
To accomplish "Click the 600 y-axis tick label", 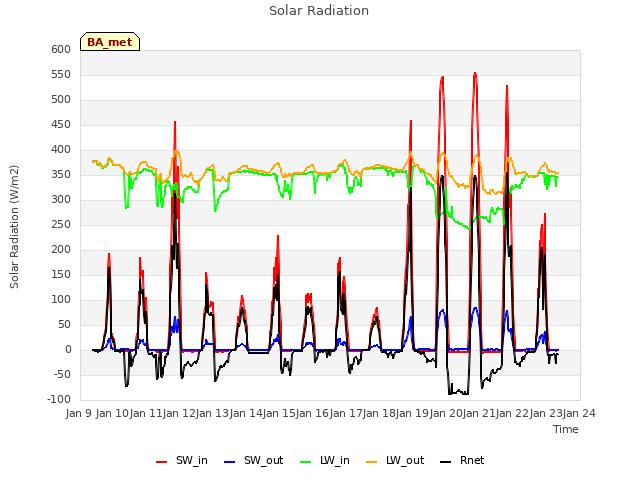I will point(61,49).
